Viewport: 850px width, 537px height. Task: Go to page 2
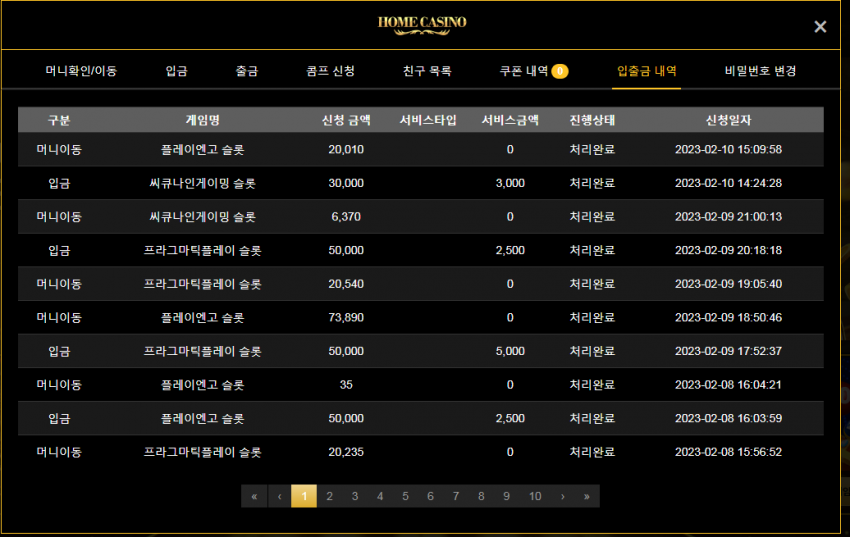pos(330,496)
